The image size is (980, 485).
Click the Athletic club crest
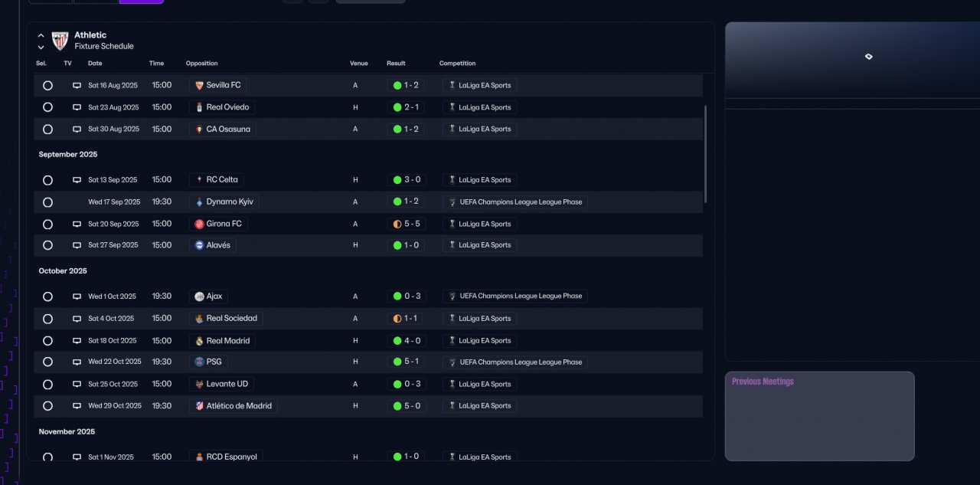[x=60, y=41]
